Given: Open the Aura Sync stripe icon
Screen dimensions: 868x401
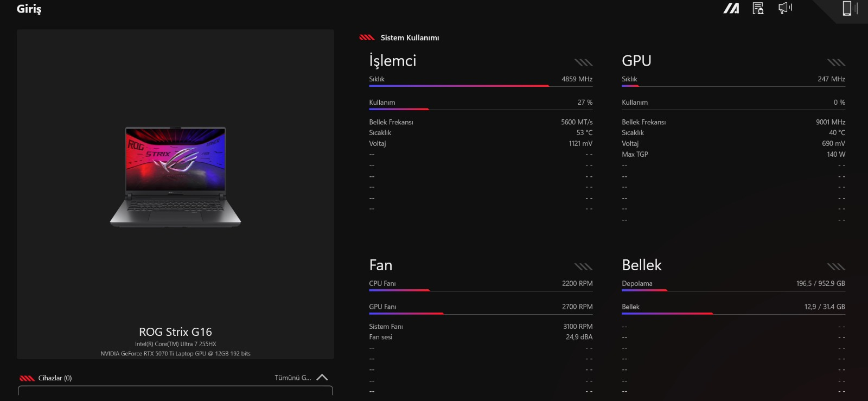Looking at the screenshot, I should tap(731, 8).
